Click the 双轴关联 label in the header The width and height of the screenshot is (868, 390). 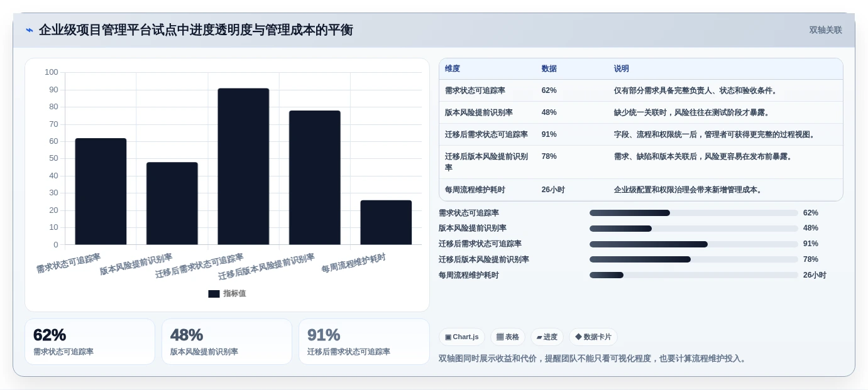[x=825, y=30]
